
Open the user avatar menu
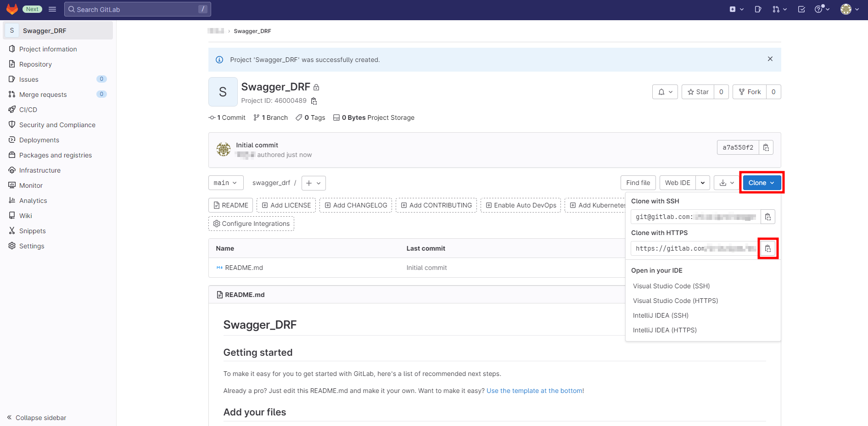point(850,9)
